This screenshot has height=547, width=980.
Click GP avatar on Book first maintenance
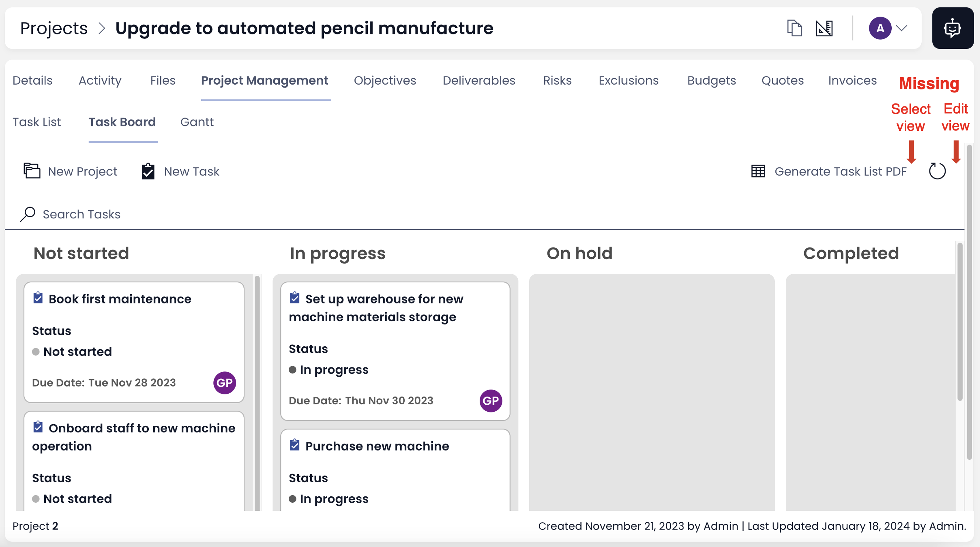point(225,383)
